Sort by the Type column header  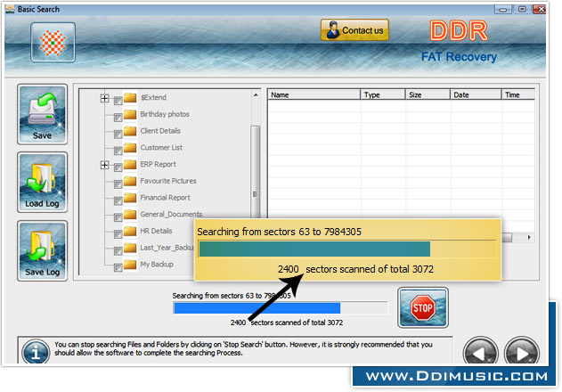[x=383, y=94]
